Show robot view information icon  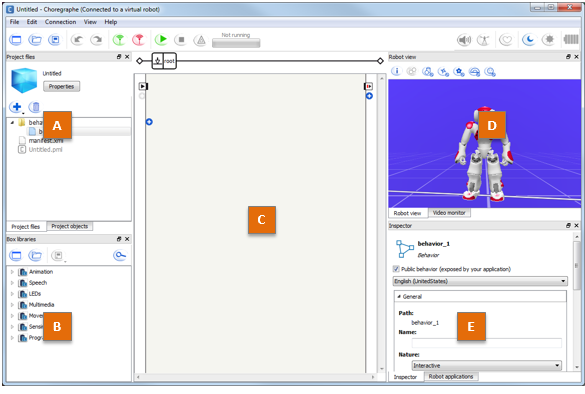397,71
